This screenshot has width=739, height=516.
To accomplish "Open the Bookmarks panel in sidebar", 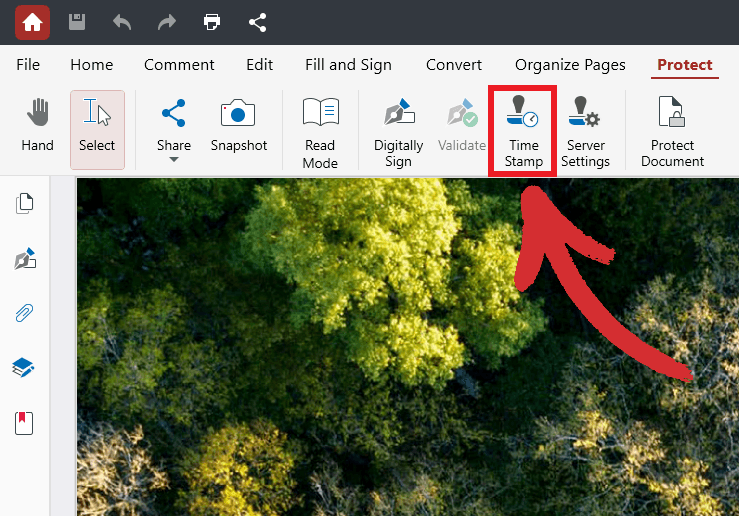I will tap(24, 423).
